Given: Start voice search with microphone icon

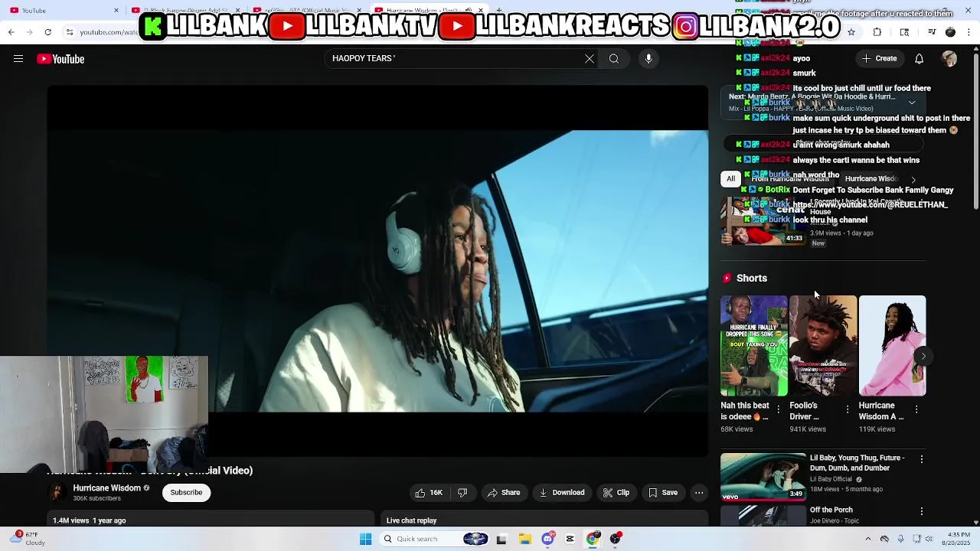Looking at the screenshot, I should (x=648, y=59).
